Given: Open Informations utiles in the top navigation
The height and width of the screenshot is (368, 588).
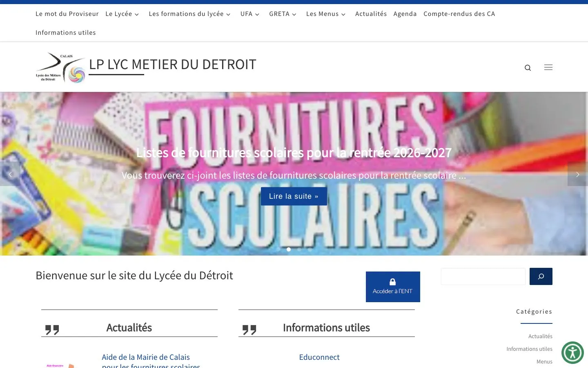Looking at the screenshot, I should [66, 33].
